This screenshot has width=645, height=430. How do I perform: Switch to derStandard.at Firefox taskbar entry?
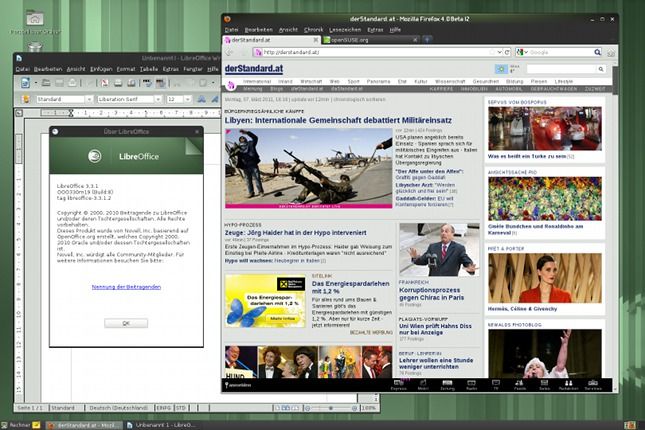tap(84, 425)
